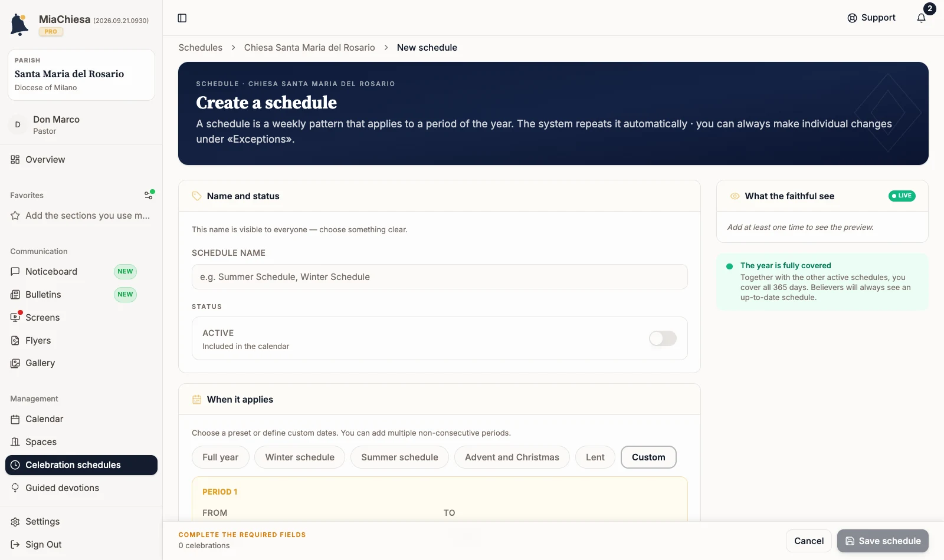Image resolution: width=944 pixels, height=560 pixels.
Task: Select the Winter schedule preset
Action: tap(300, 457)
